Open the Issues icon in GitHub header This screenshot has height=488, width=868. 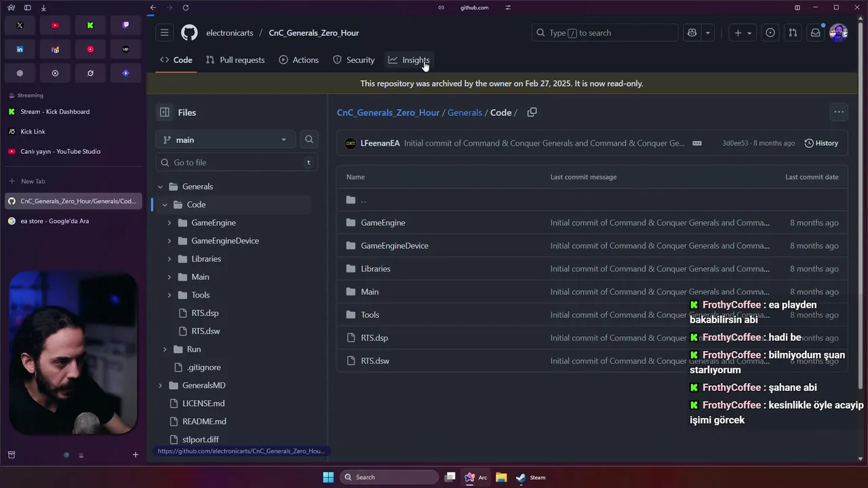[x=770, y=33]
